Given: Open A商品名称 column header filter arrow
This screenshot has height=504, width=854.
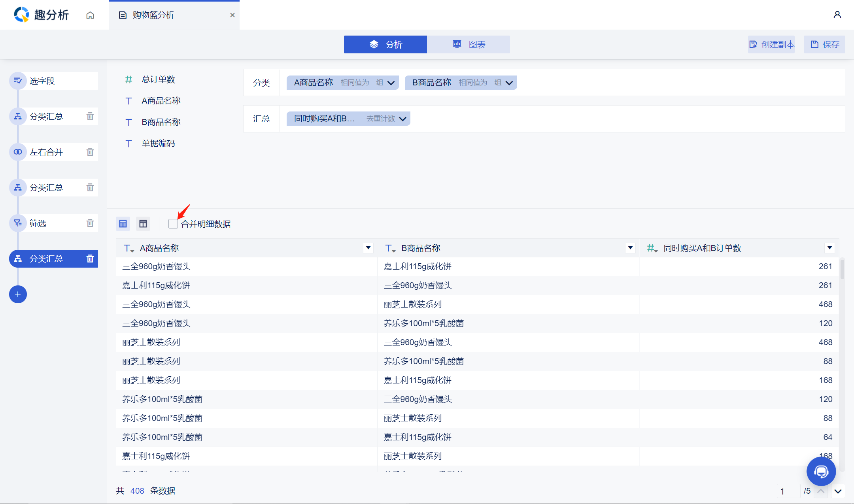Looking at the screenshot, I should coord(368,248).
